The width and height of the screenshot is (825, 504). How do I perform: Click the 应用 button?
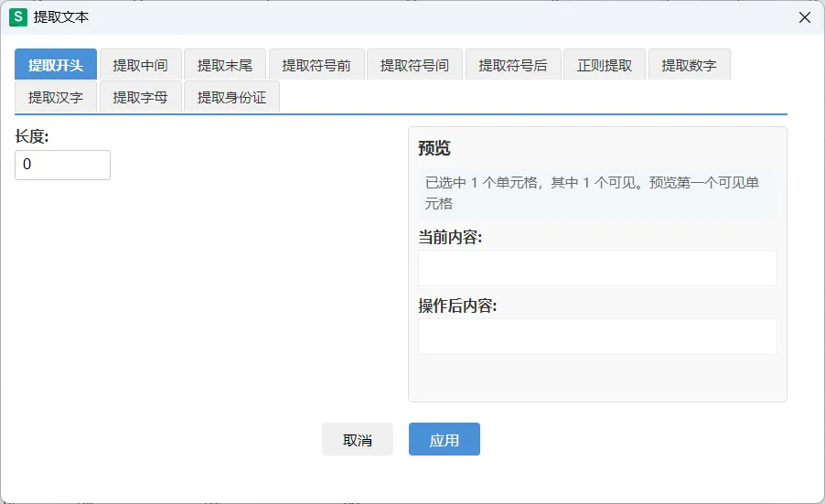click(445, 439)
